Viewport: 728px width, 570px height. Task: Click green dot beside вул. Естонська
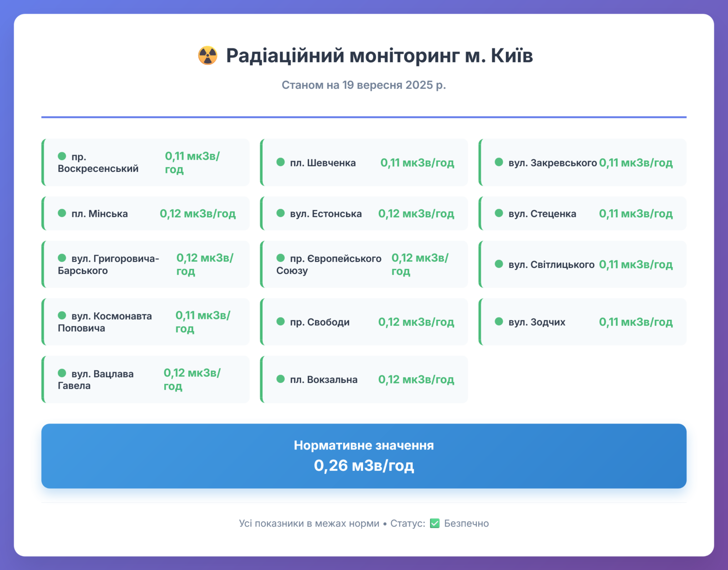pos(281,213)
